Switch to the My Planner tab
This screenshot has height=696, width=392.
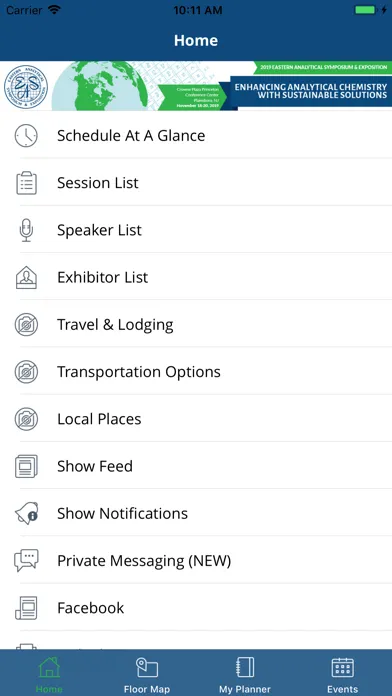[245, 674]
